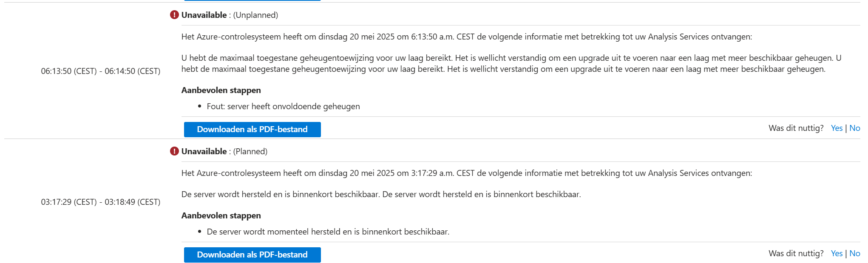
Task: Click the partial blue button at top edge
Action: [x=252, y=0]
